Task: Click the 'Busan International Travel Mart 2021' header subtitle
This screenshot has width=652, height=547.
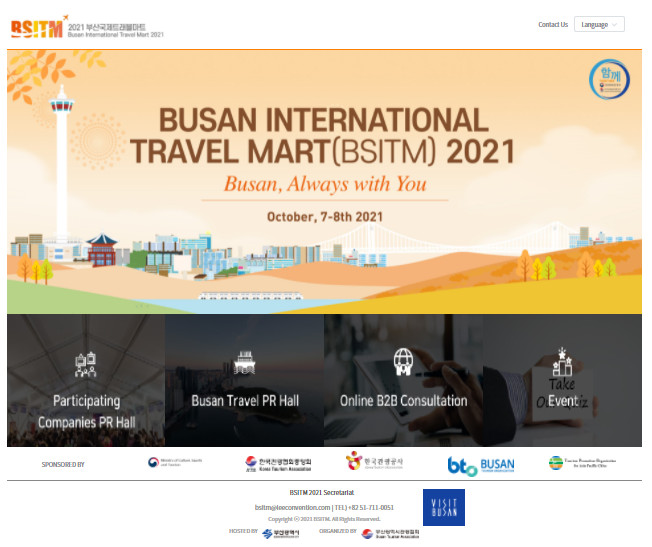Action: coord(116,35)
